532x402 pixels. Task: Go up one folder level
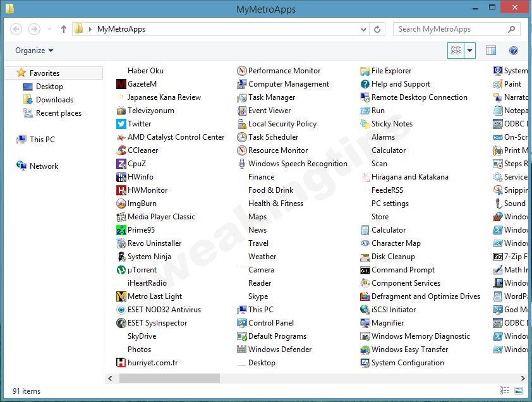pos(63,29)
